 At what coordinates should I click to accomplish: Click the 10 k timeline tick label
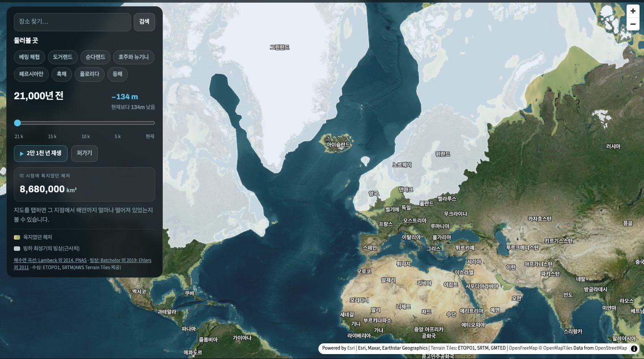(x=85, y=136)
